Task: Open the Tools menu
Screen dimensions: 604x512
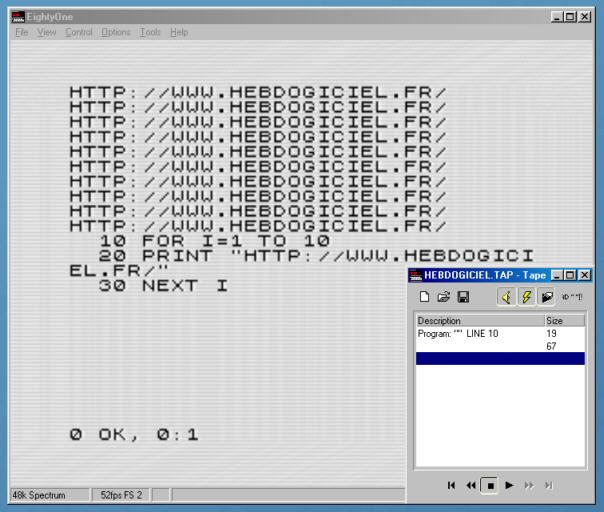Action: pyautogui.click(x=150, y=32)
